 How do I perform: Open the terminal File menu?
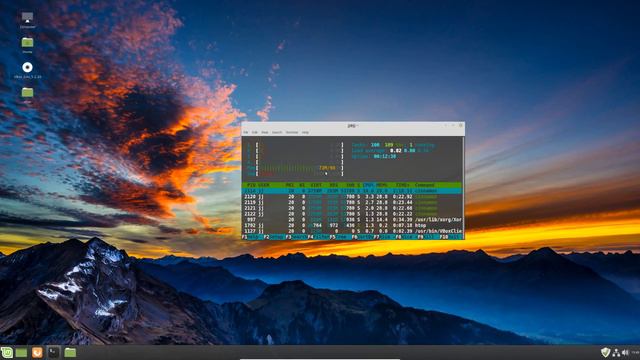pyautogui.click(x=245, y=133)
